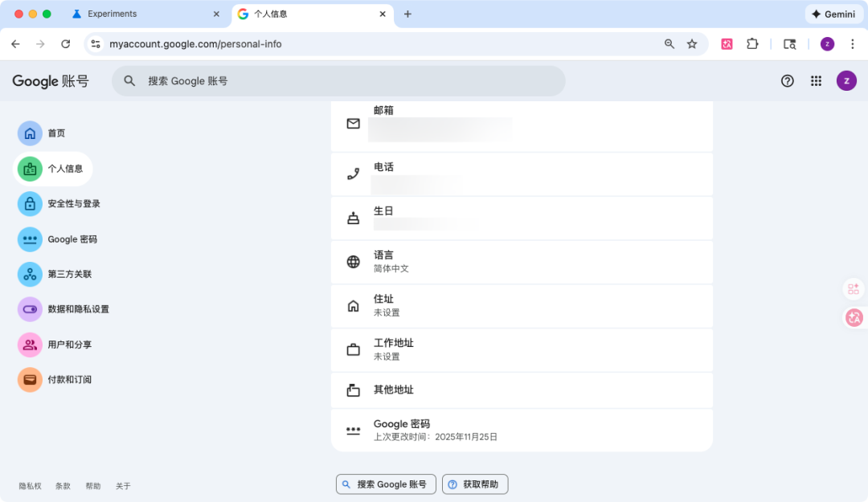The width and height of the screenshot is (868, 502).
Task: Open the 邮箱 row
Action: coord(522,125)
